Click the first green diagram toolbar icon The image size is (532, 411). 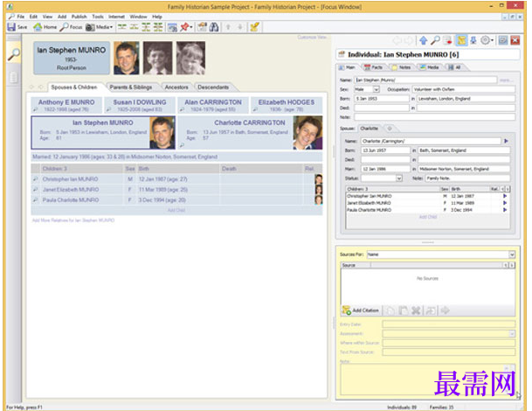[121, 27]
